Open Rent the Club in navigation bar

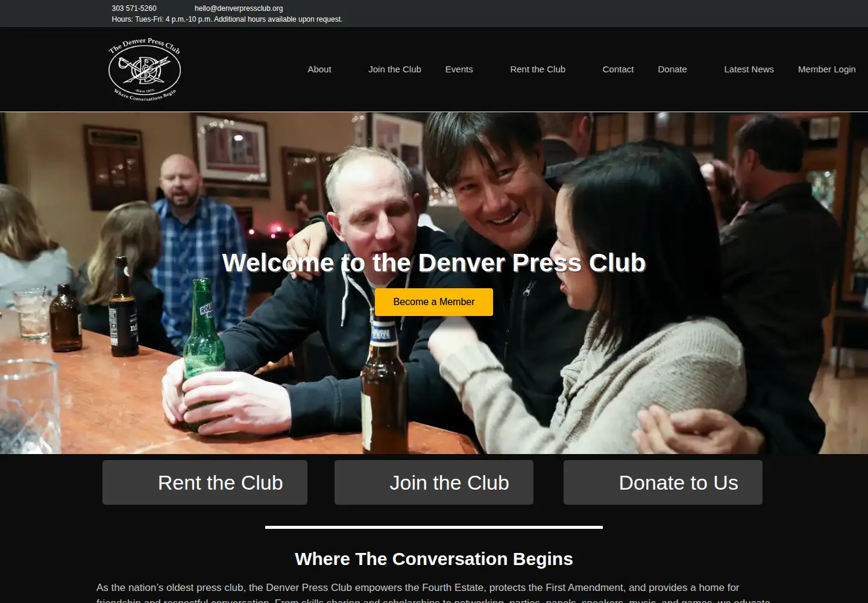point(538,69)
